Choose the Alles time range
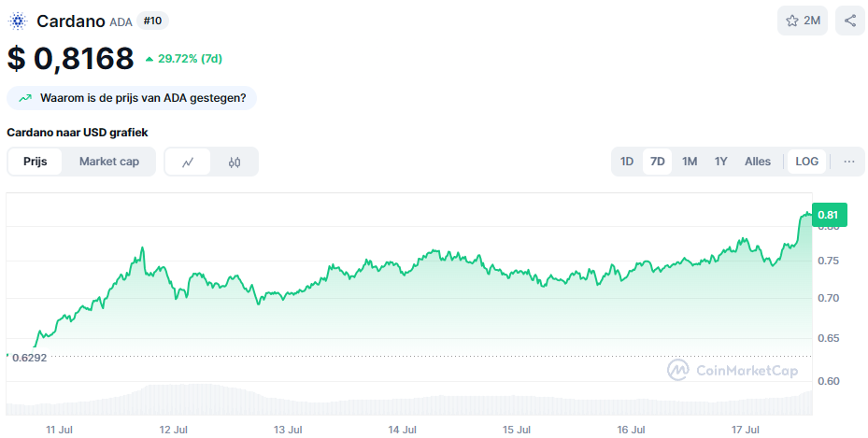 coord(758,162)
